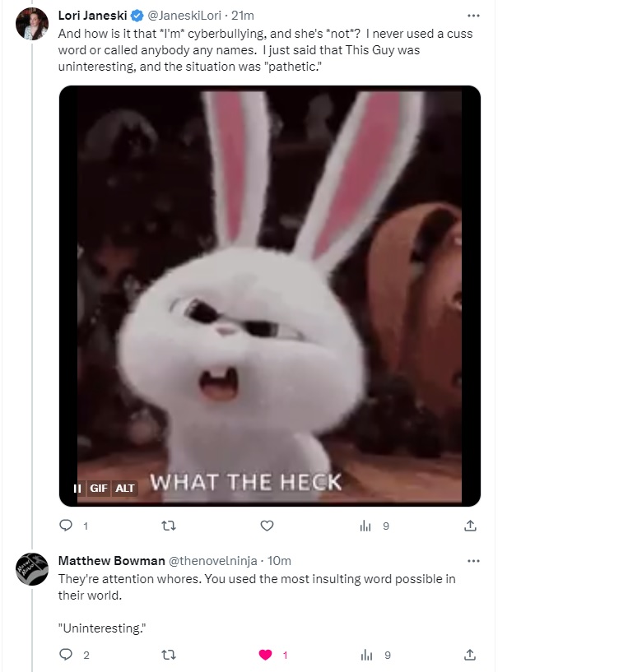
Task: Pause the playing rabbit GIF
Action: (77, 488)
